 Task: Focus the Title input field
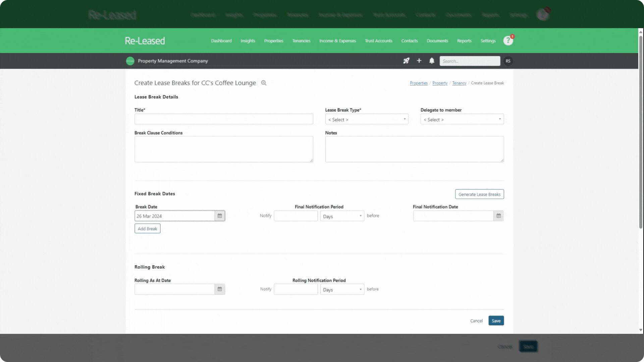(x=224, y=119)
